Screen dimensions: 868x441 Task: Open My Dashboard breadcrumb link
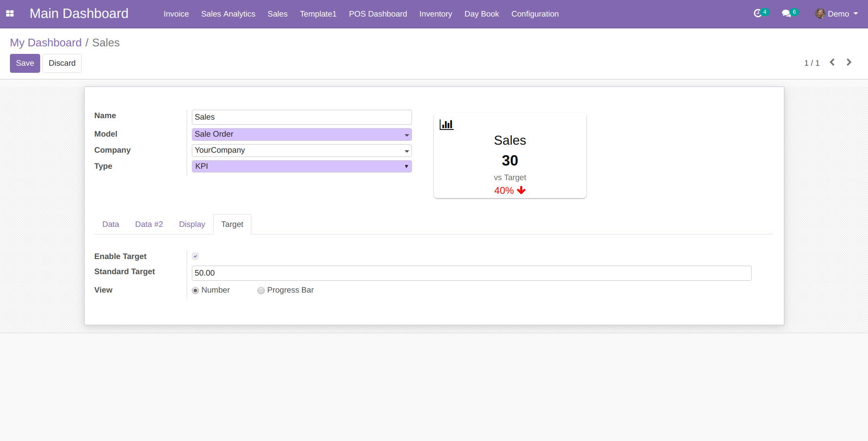46,43
